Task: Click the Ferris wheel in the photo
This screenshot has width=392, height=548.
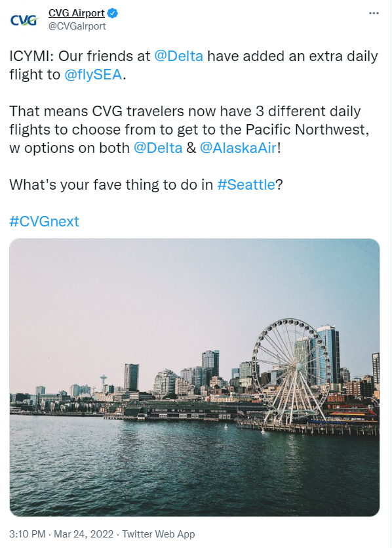Action: coord(292,370)
